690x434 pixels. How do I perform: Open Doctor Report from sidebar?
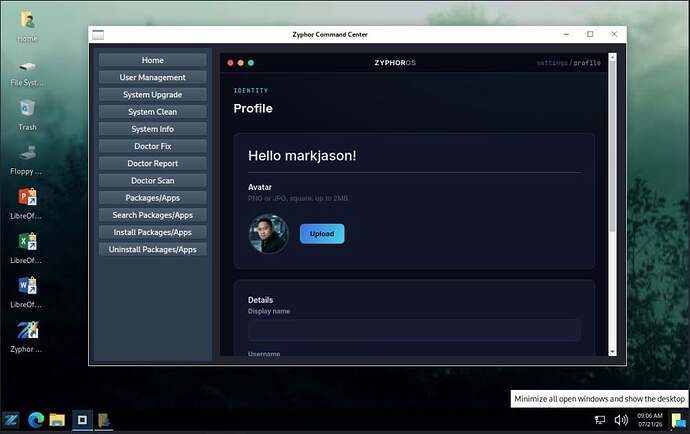(153, 163)
